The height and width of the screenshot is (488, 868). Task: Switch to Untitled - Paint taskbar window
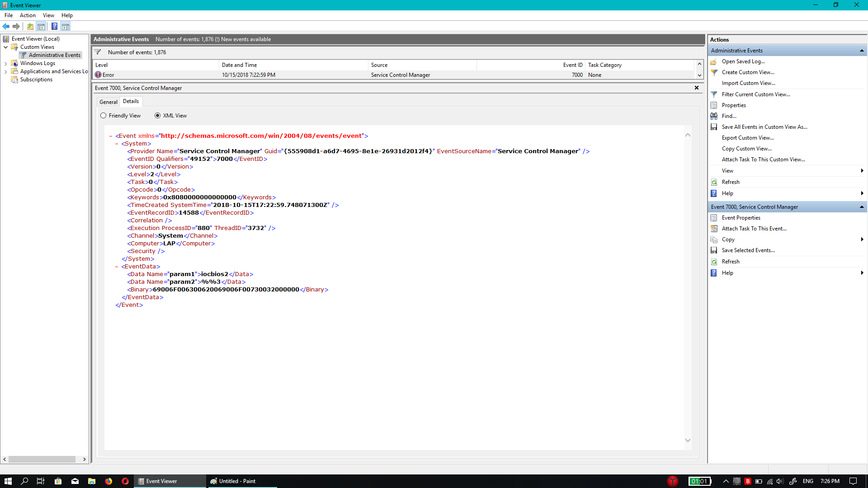pyautogui.click(x=242, y=481)
